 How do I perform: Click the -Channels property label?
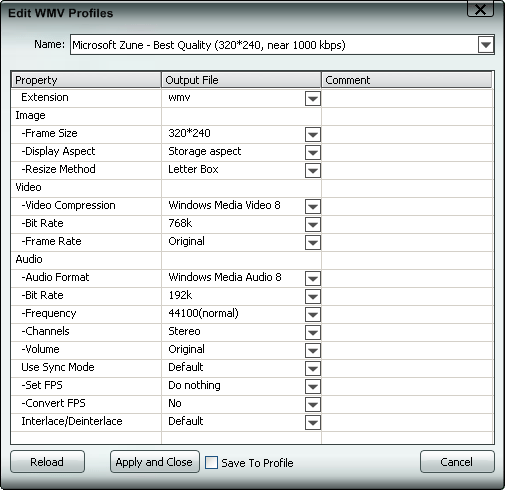coord(45,331)
